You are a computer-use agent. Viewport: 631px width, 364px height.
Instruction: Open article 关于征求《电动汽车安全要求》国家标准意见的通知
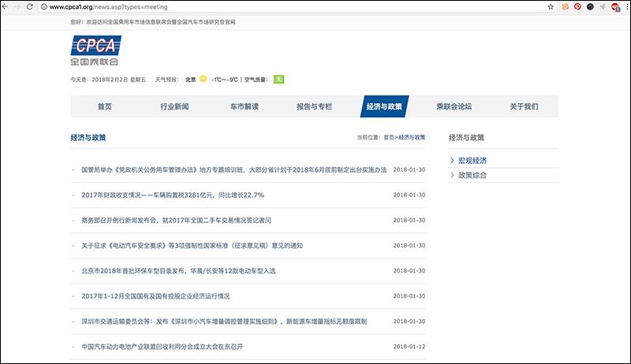[192, 246]
